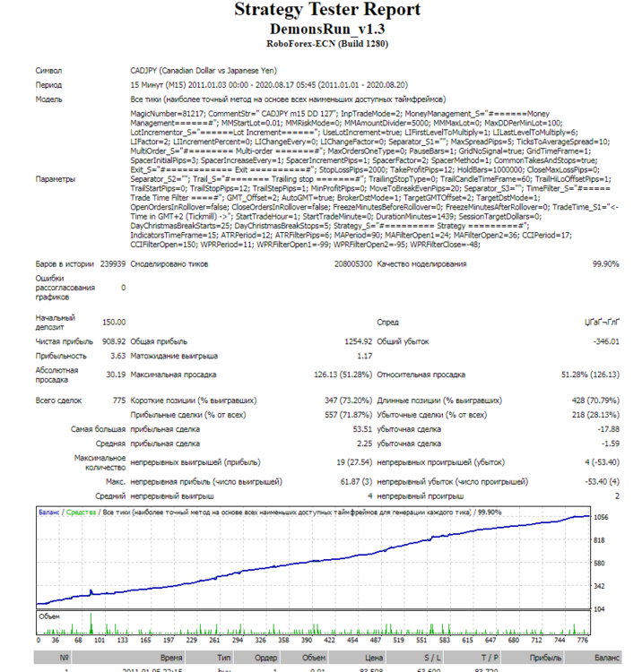Select largest profit trade value '53.51'
Viewport: 642px width, 672px height.
(x=362, y=429)
